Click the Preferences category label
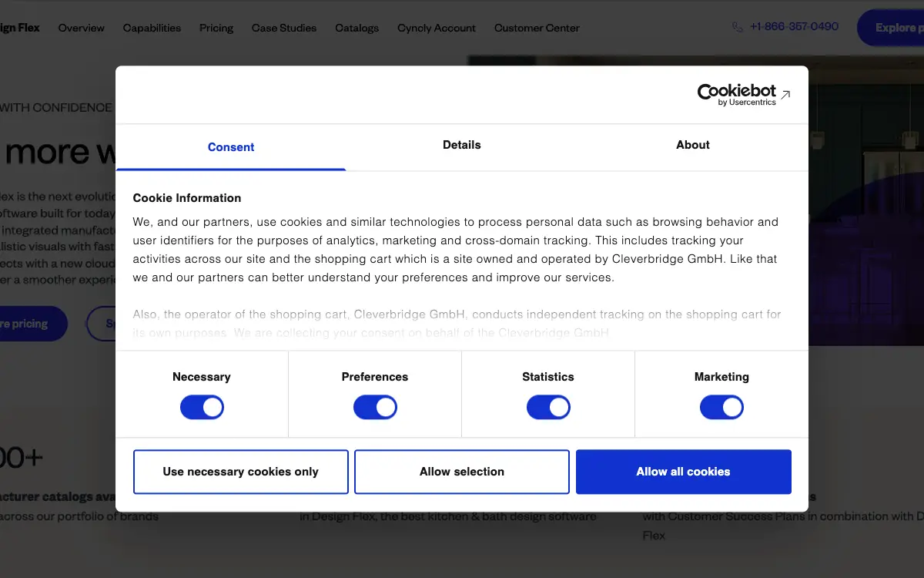The width and height of the screenshot is (924, 578). pos(375,377)
